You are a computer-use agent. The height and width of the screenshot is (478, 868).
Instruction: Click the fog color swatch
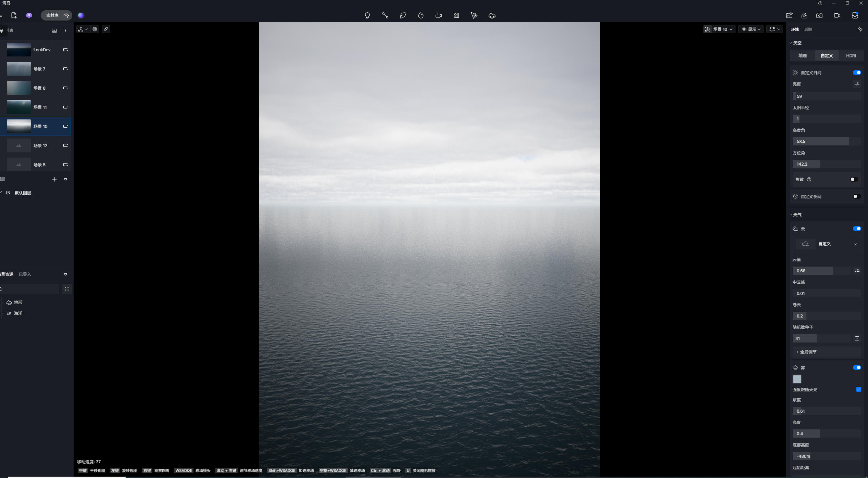[x=797, y=379]
